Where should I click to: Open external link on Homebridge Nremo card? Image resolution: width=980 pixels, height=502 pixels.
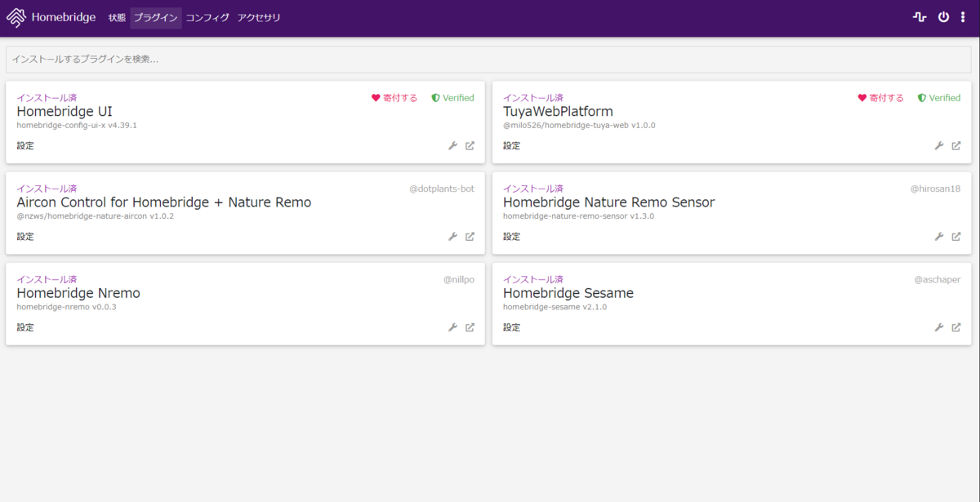point(470,327)
